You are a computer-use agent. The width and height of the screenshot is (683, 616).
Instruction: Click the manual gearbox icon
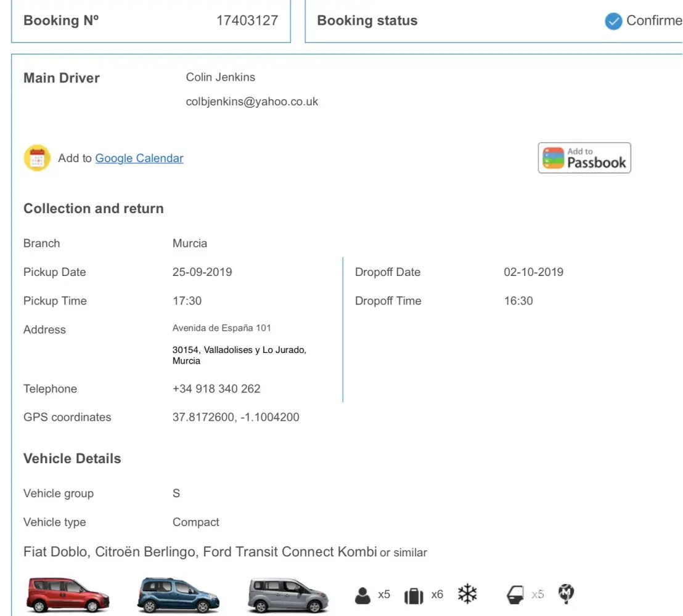[566, 594]
